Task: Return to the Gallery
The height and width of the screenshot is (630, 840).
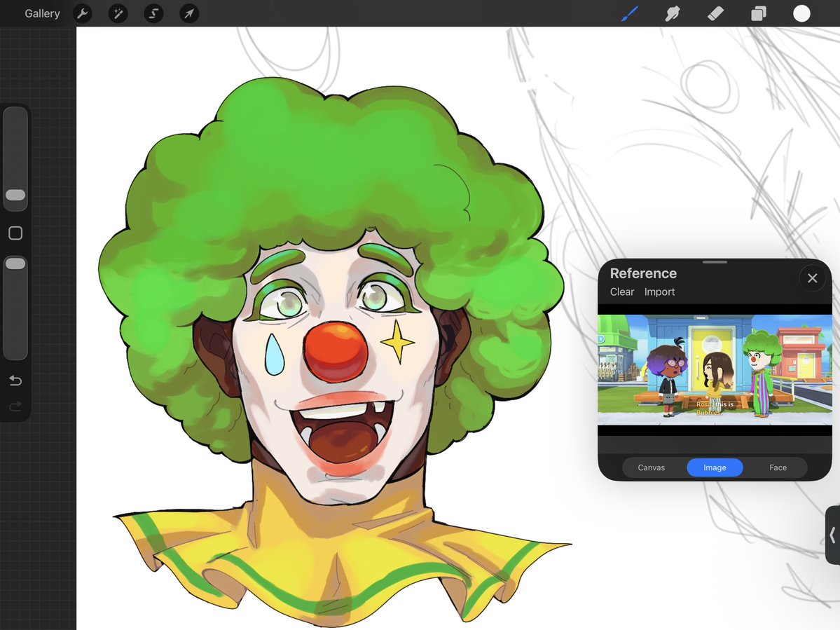Action: point(42,13)
